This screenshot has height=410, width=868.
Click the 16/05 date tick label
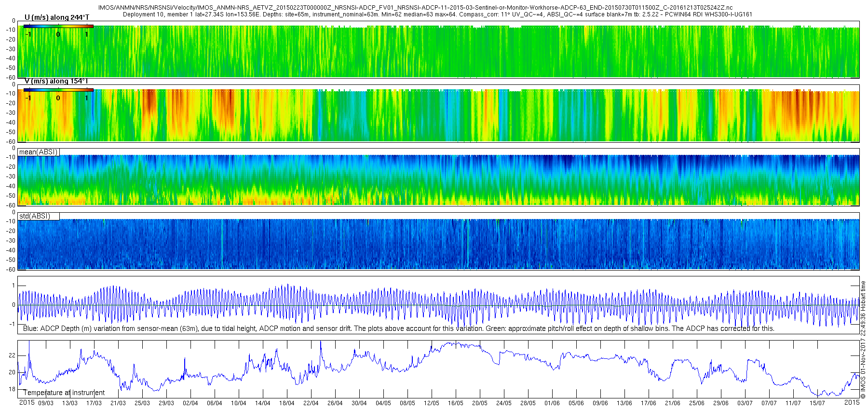[x=456, y=403]
